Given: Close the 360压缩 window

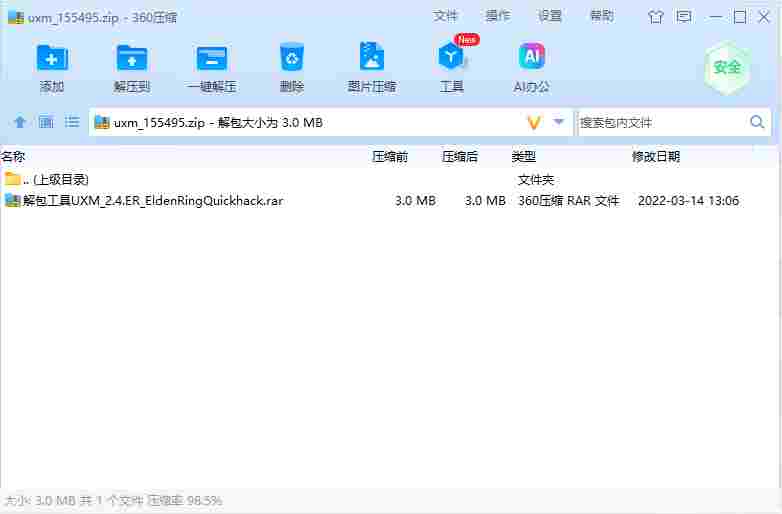Looking at the screenshot, I should [764, 17].
